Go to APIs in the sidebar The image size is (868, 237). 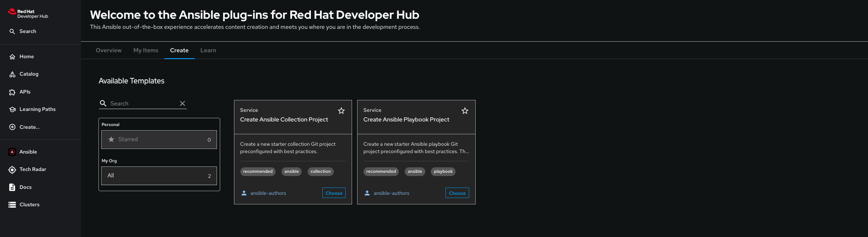(x=25, y=92)
